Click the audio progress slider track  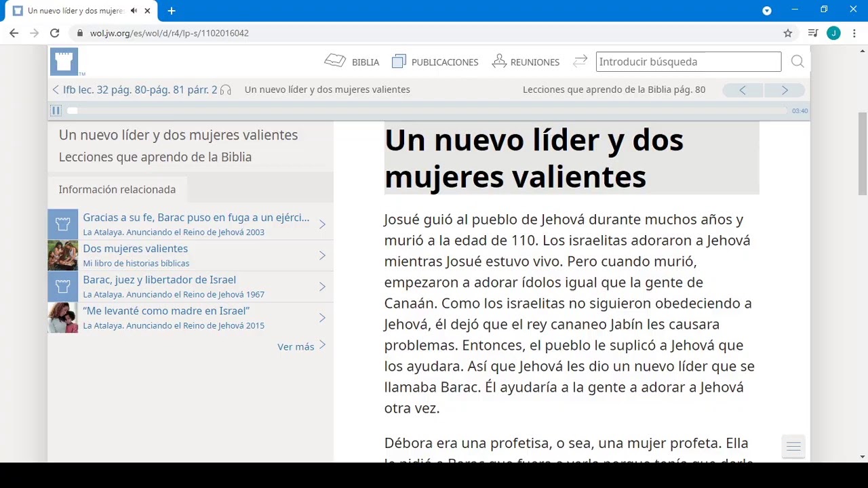(x=427, y=110)
